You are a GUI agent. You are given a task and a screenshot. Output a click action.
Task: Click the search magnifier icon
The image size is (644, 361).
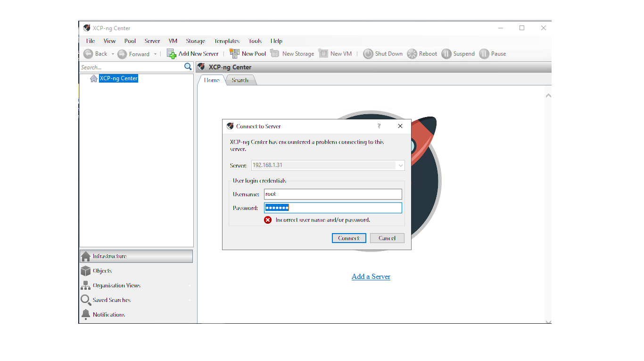coord(188,67)
